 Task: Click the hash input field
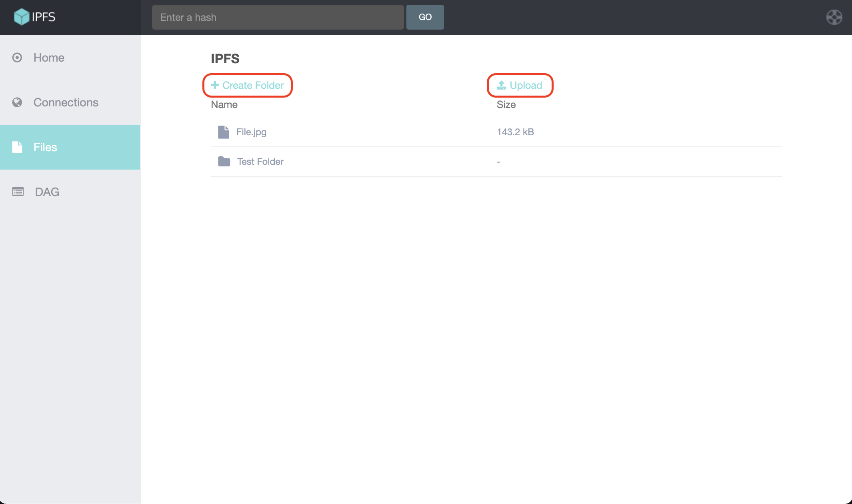coord(277,16)
